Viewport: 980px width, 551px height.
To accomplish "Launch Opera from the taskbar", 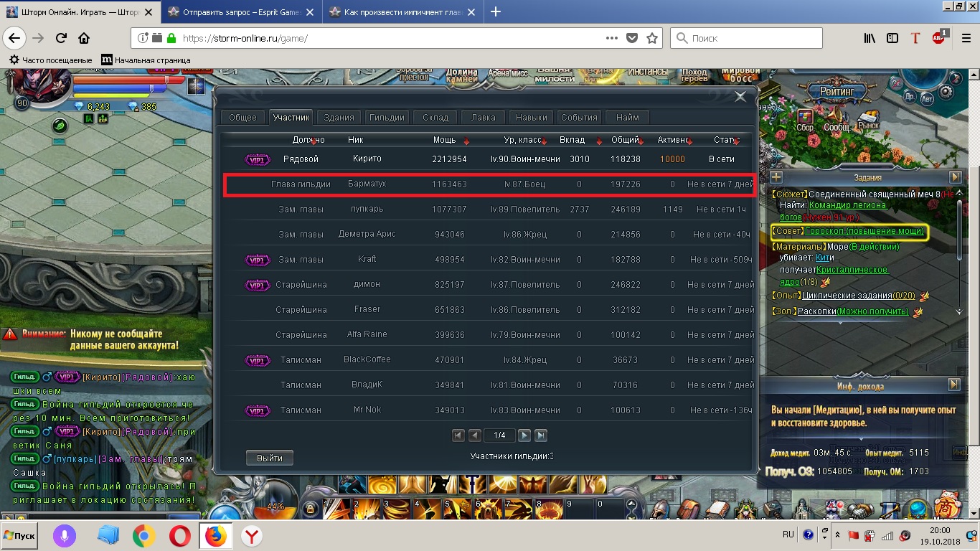I will pyautogui.click(x=180, y=536).
